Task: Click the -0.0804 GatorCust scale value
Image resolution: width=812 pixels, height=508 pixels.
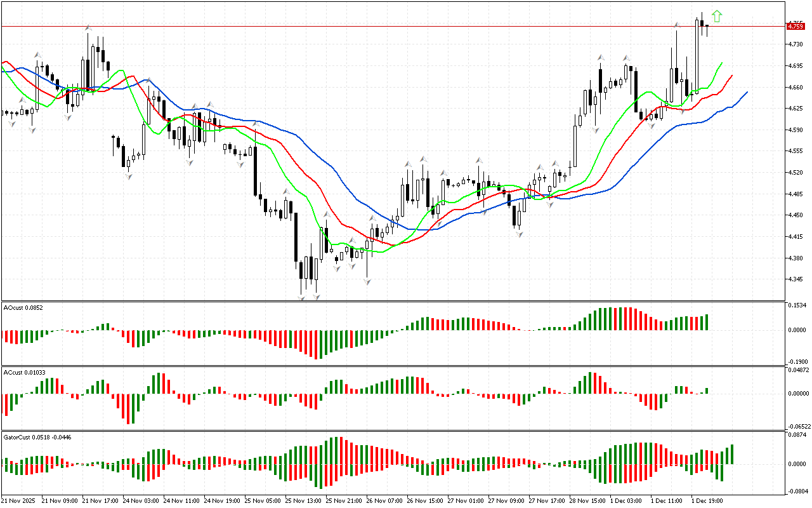Action: 797,491
